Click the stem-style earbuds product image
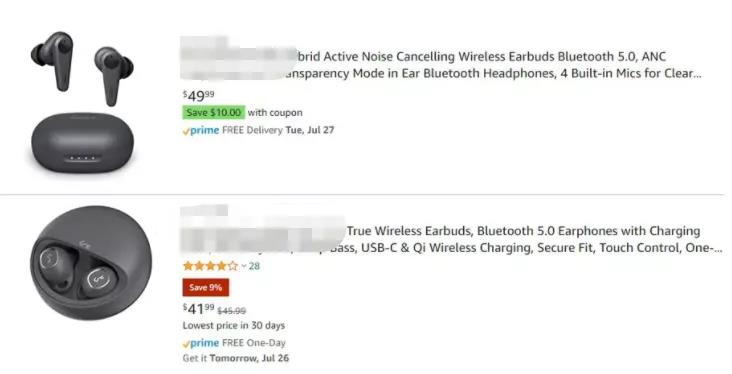The image size is (732, 374). coord(83,100)
